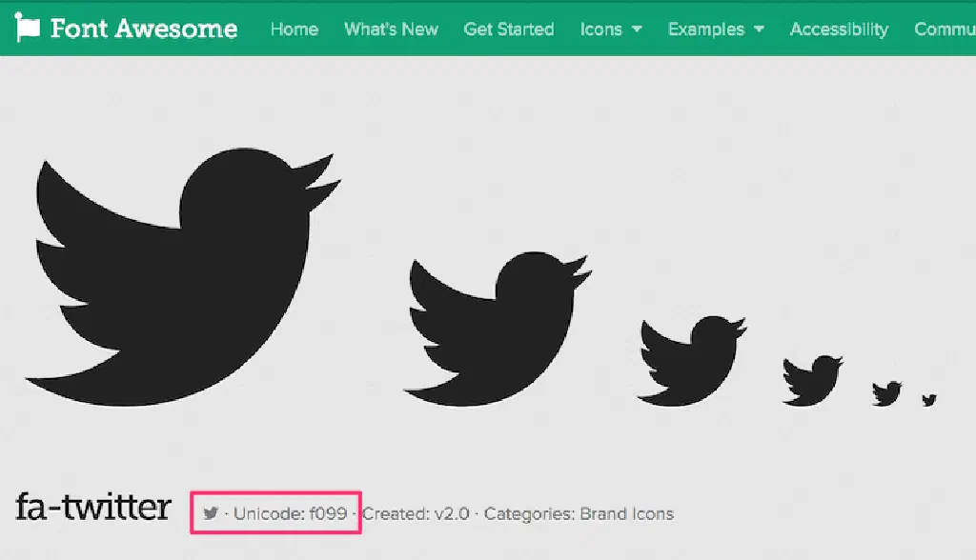Viewport: 976px width, 560px height.
Task: Go to What's New page
Action: 391,30
